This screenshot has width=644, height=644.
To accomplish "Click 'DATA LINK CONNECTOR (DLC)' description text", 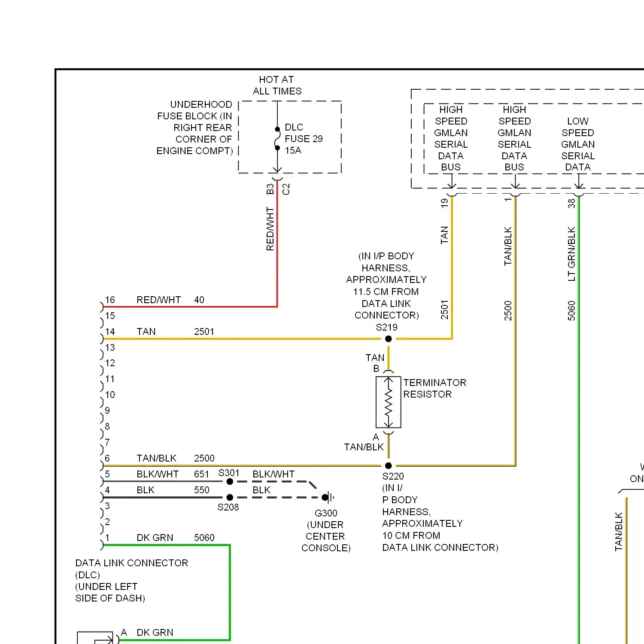I will coord(131,580).
